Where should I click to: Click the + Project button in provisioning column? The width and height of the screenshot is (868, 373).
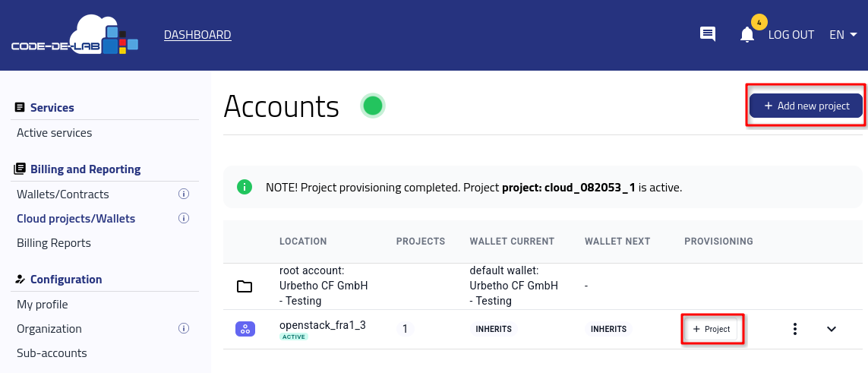click(712, 329)
